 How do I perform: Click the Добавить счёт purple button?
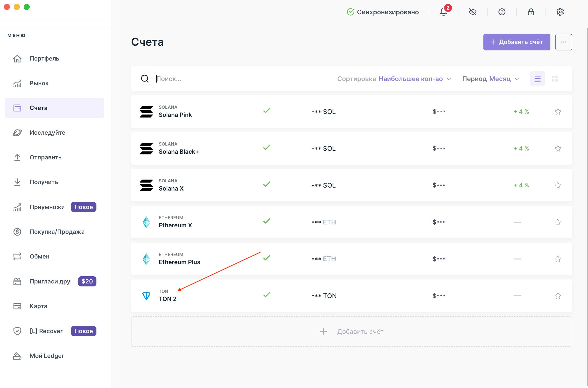click(517, 42)
